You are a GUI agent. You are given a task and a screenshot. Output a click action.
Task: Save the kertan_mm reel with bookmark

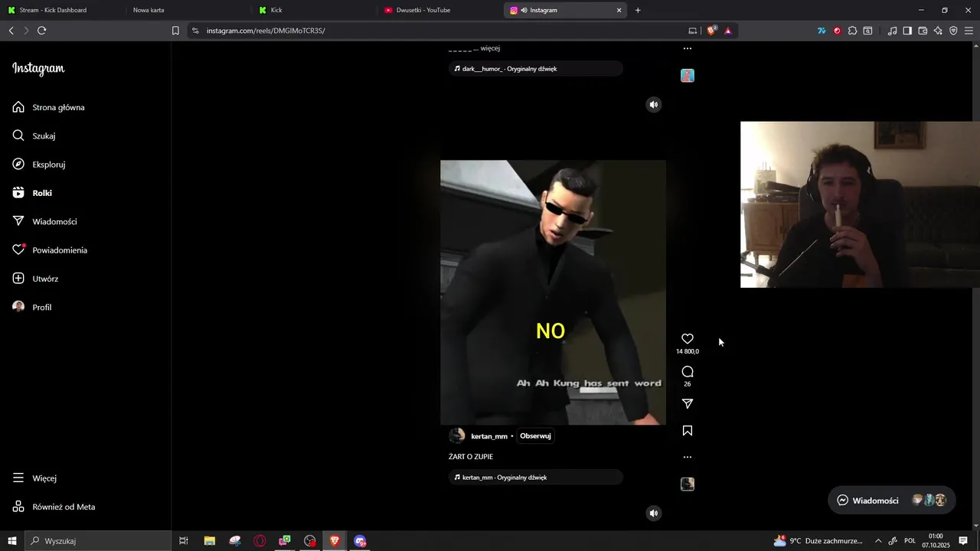point(688,431)
